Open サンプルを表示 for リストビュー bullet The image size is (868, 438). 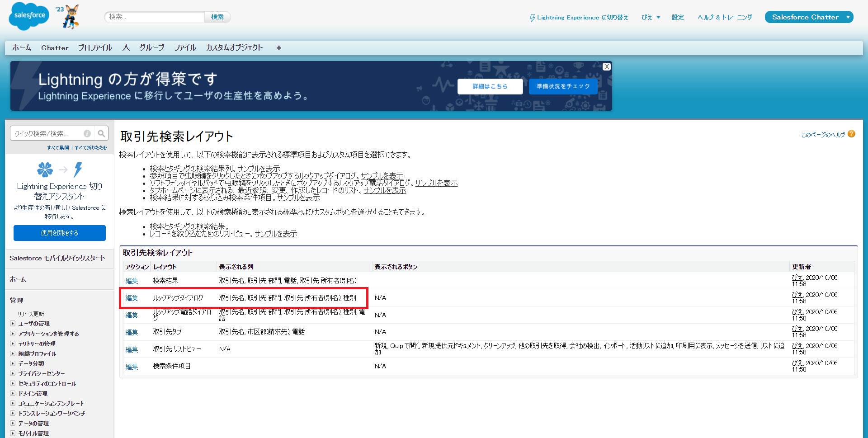coord(276,234)
